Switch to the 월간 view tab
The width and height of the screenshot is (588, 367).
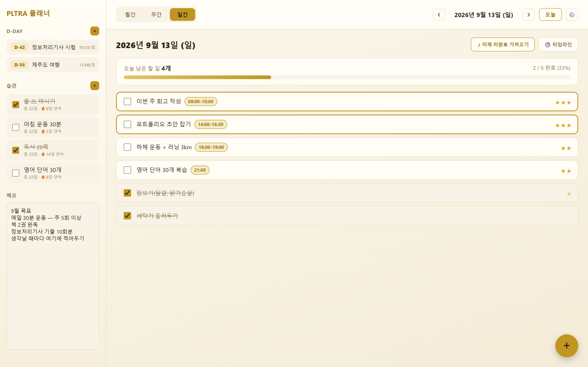(130, 14)
